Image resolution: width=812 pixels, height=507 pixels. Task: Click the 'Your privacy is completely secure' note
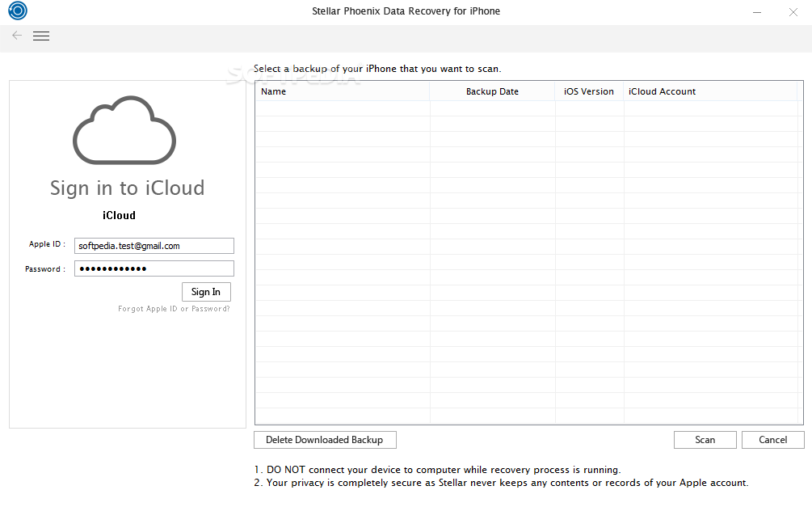click(501, 483)
